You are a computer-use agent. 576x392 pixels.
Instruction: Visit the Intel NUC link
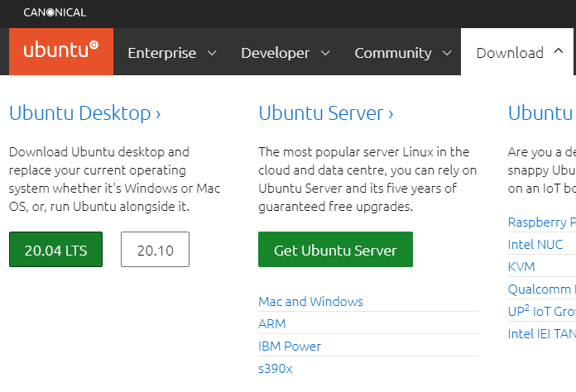click(535, 245)
